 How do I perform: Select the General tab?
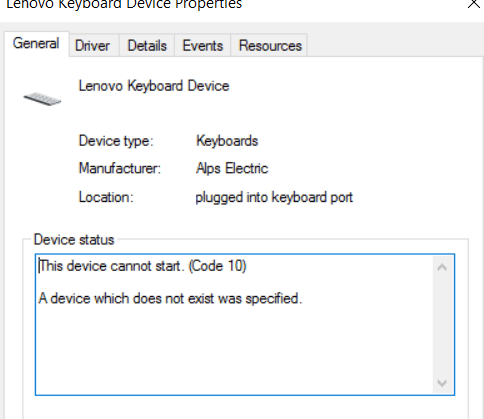click(x=36, y=44)
